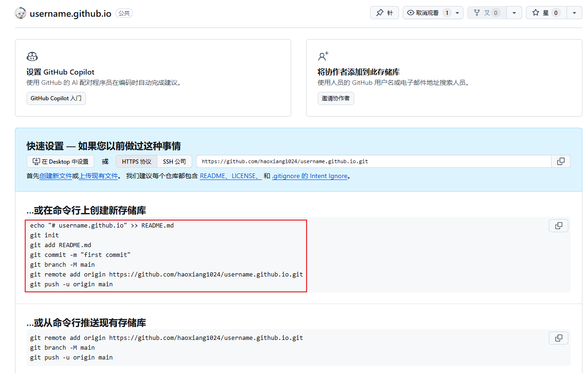Click the star count badge 0
The image size is (588, 373).
556,13
